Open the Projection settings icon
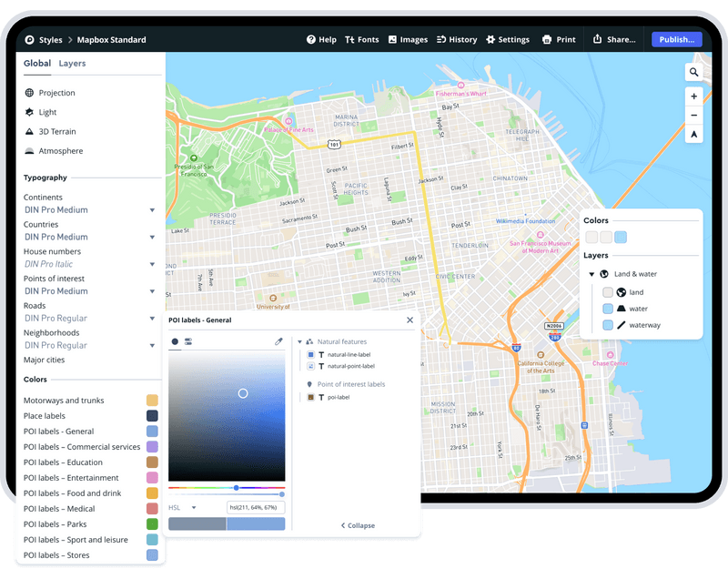728x579 pixels. 31,92
